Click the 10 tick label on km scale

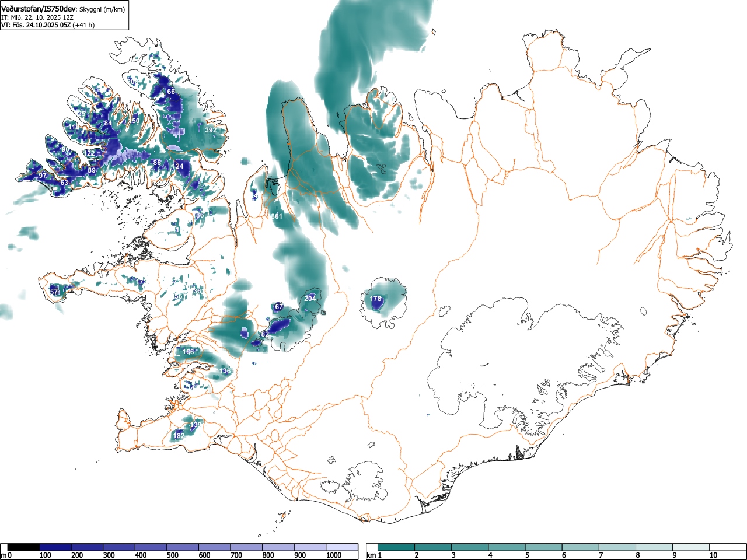[713, 555]
